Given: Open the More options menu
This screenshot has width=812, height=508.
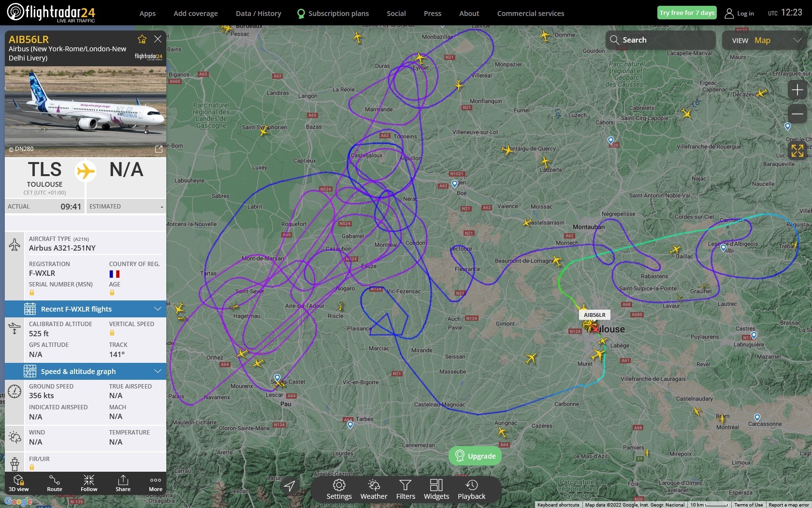Looking at the screenshot, I should tap(156, 483).
